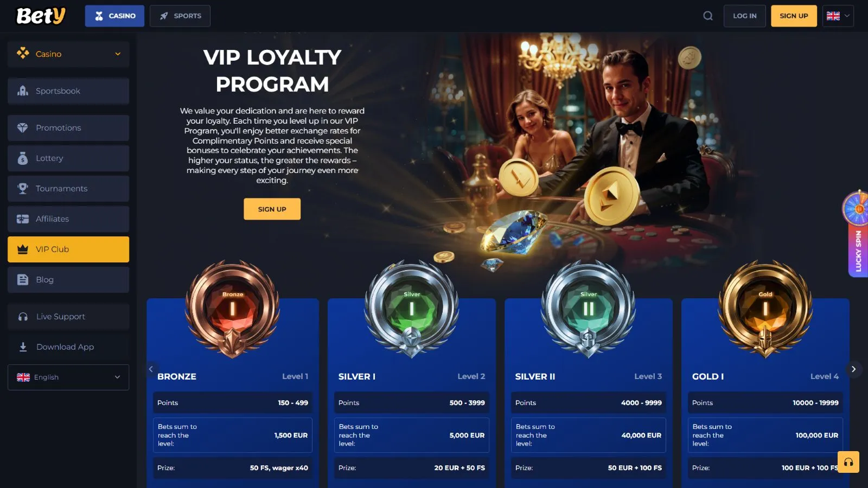The height and width of the screenshot is (488, 868).
Task: Switch to the Sports top tab
Action: 180,16
